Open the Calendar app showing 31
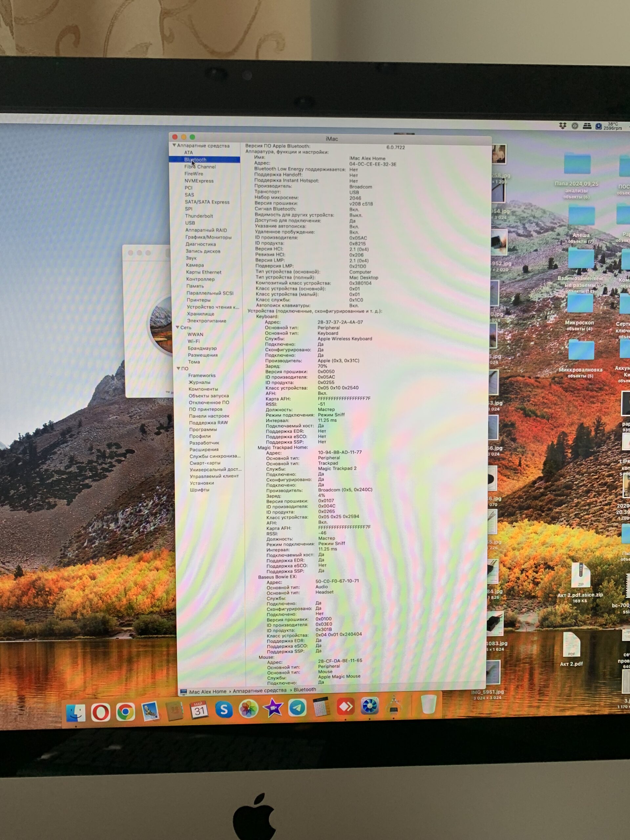The width and height of the screenshot is (630, 840). [x=199, y=710]
